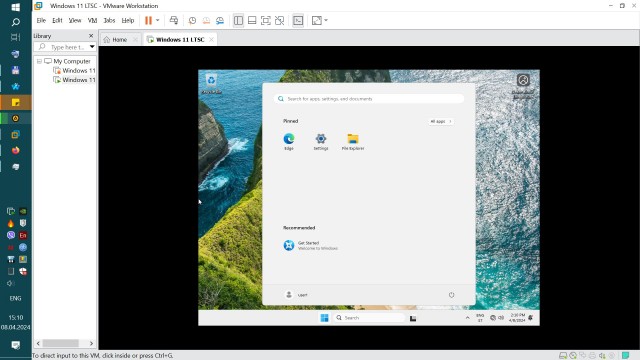Open the Help menu
The height and width of the screenshot is (360, 640).
coord(128,20)
